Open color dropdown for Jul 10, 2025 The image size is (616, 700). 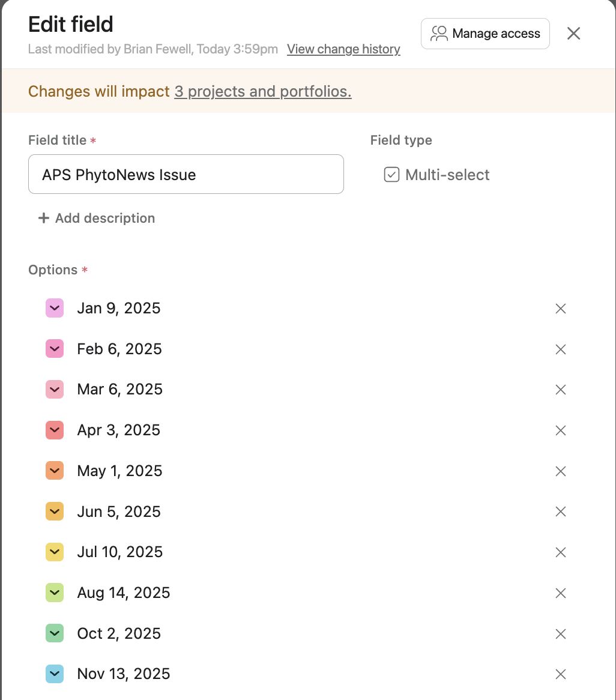55,552
